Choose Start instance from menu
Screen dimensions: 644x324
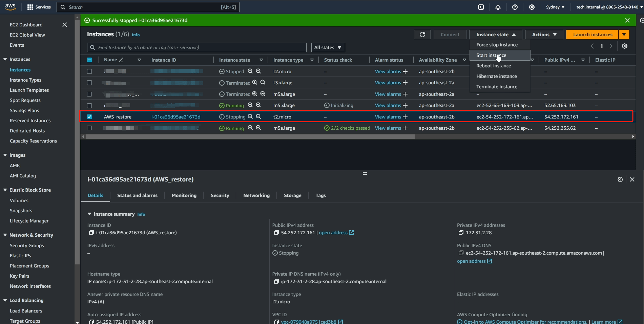pos(500,55)
